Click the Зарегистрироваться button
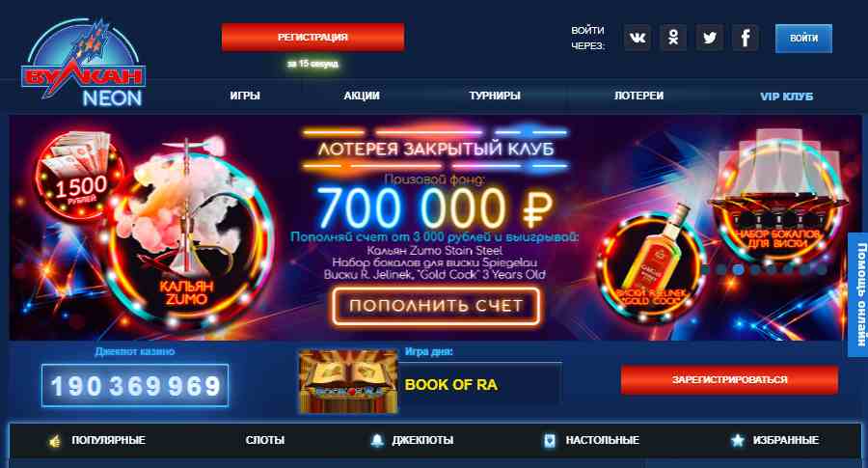 (730, 379)
